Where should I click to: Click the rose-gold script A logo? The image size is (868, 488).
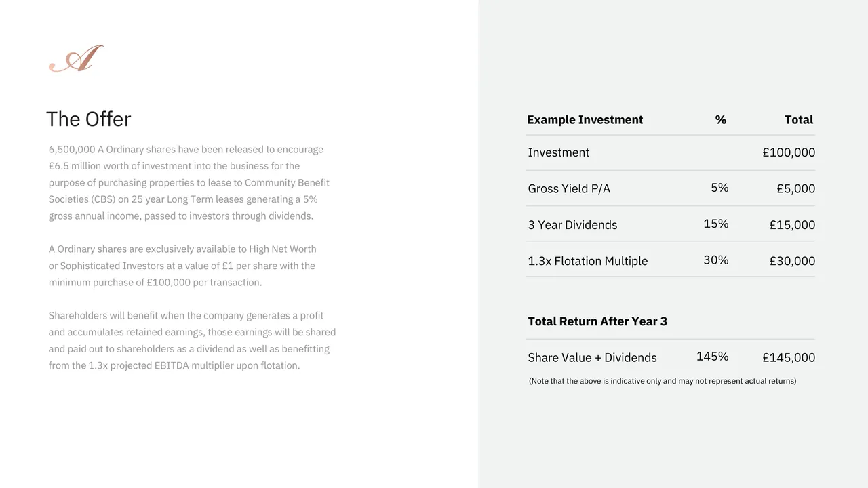click(76, 59)
